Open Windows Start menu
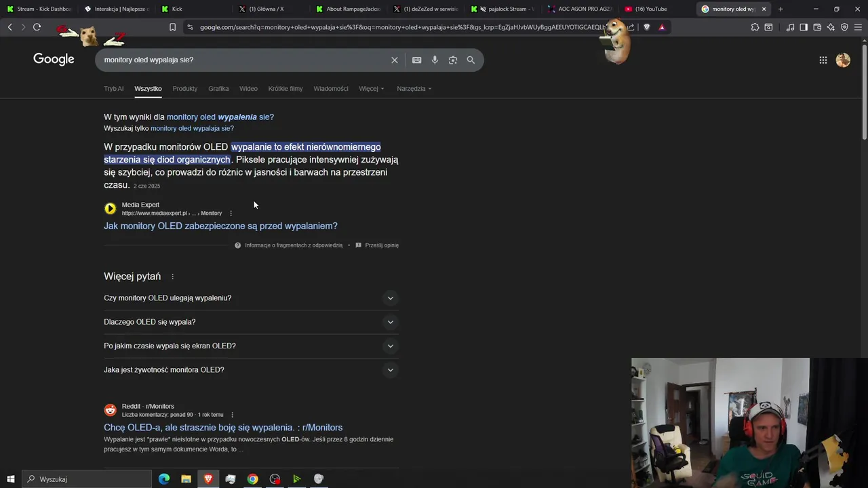868x488 pixels. pos(10,479)
